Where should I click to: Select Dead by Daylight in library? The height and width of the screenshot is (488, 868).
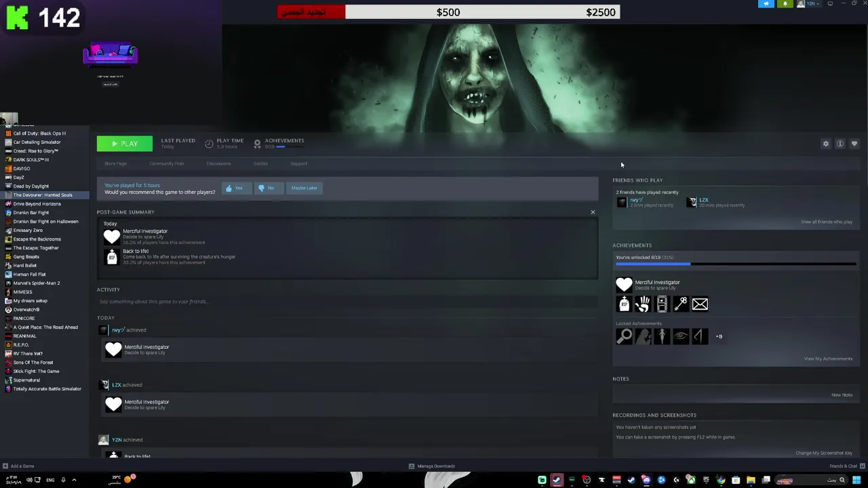(x=31, y=186)
